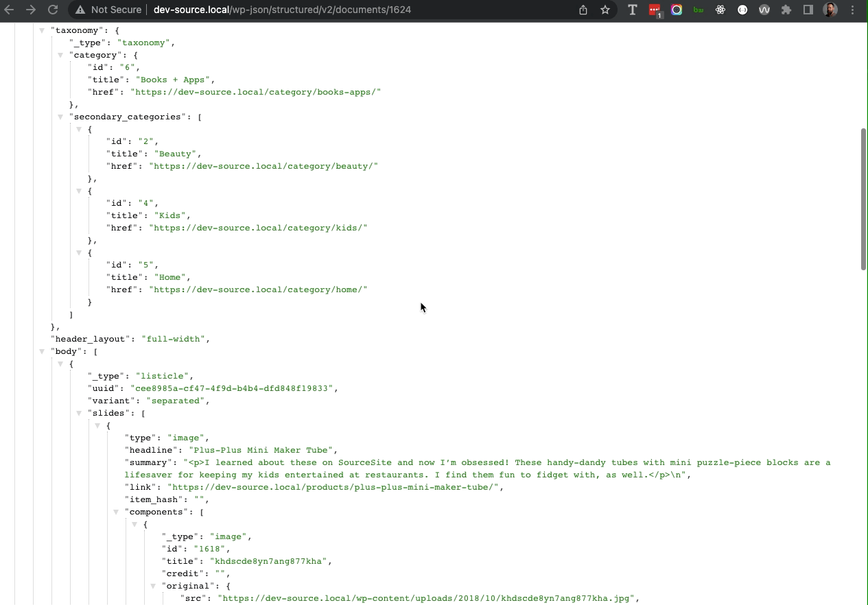
Task: Click the "Plus-Plus Mini Maker Tube" headline value
Action: (261, 450)
